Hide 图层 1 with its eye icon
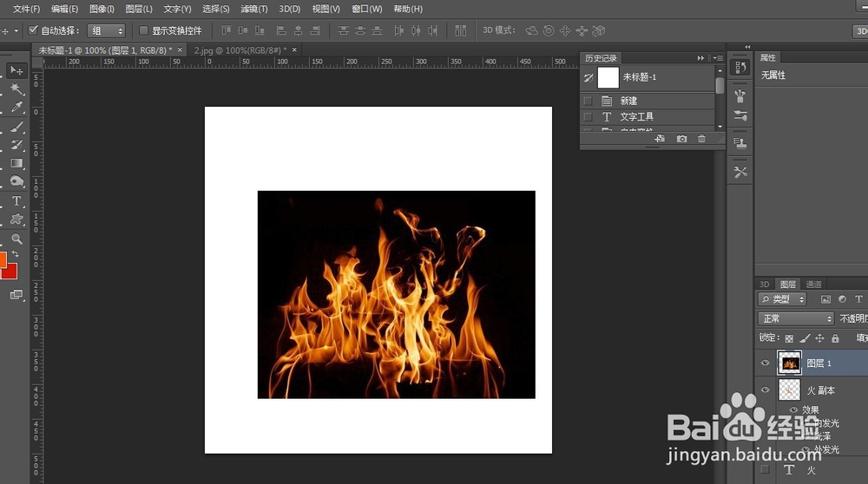 [x=765, y=363]
